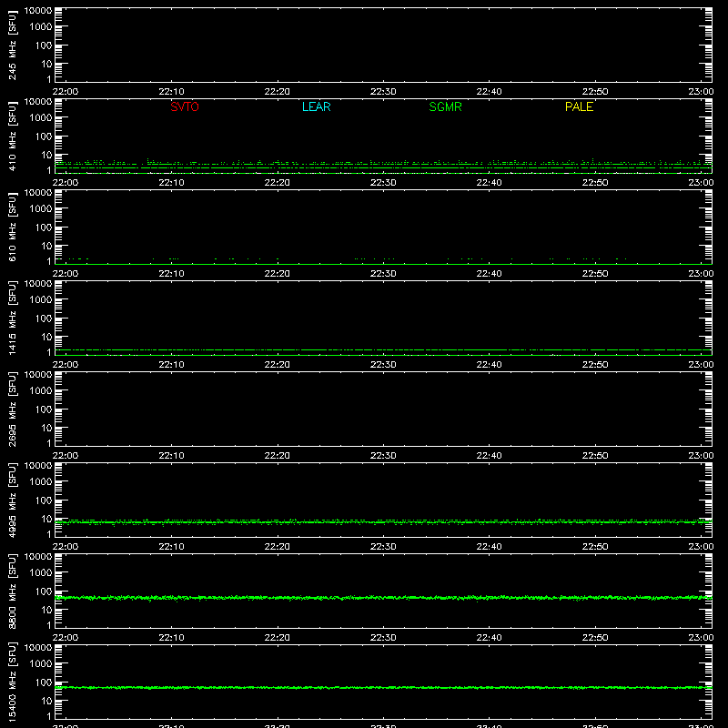Click the cyan LEAR station label
Screen dimensions: 728x728
point(316,106)
